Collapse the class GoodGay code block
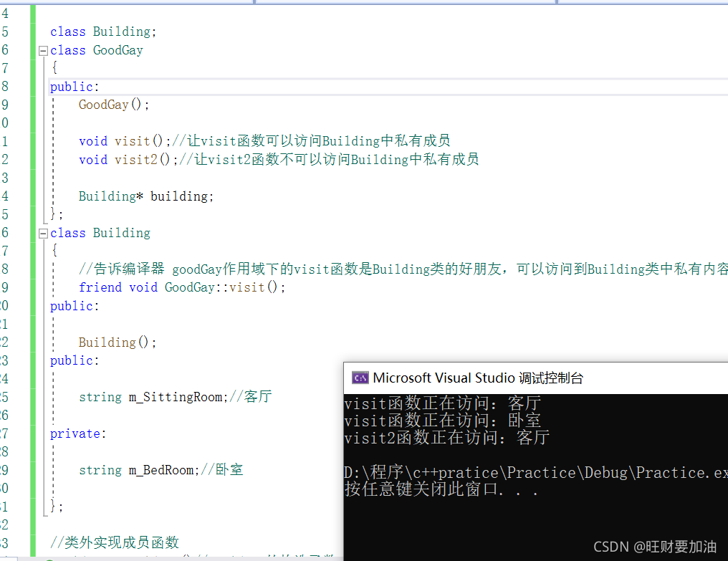The image size is (728, 561). coord(43,51)
